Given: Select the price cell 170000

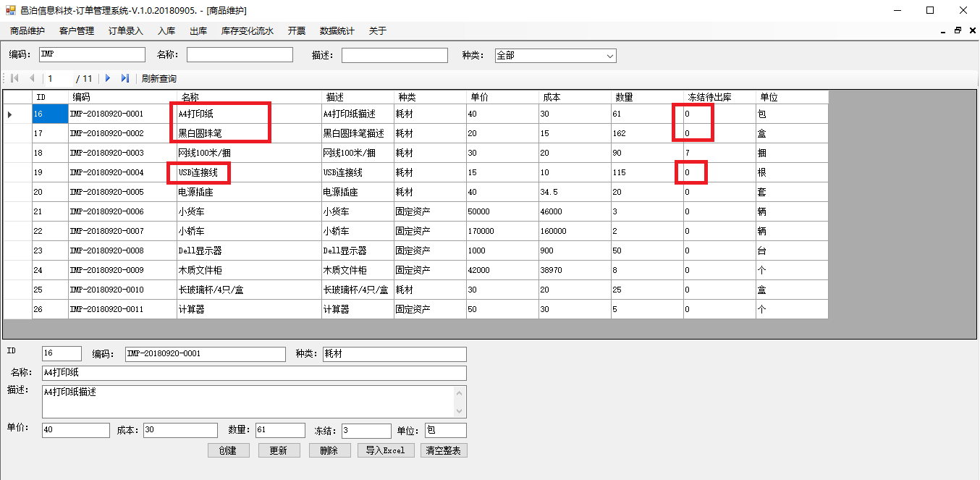Looking at the screenshot, I should click(x=503, y=231).
